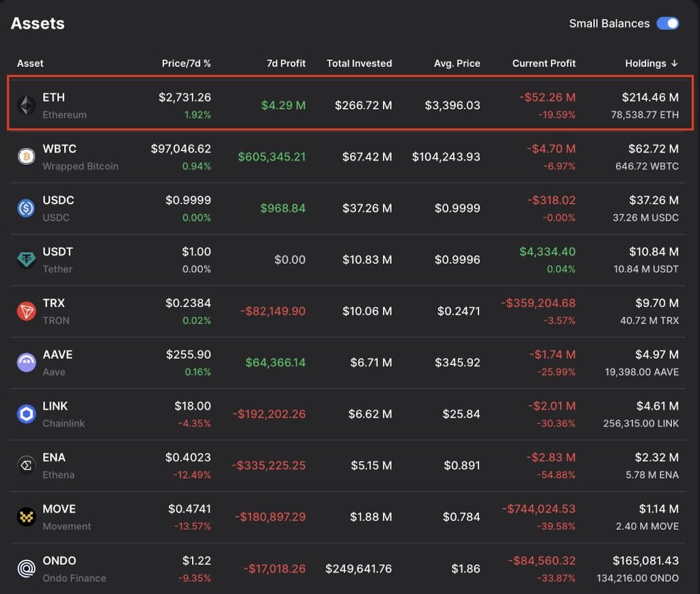700x594 pixels.
Task: Click the Ethereum coin icon
Action: 27,105
